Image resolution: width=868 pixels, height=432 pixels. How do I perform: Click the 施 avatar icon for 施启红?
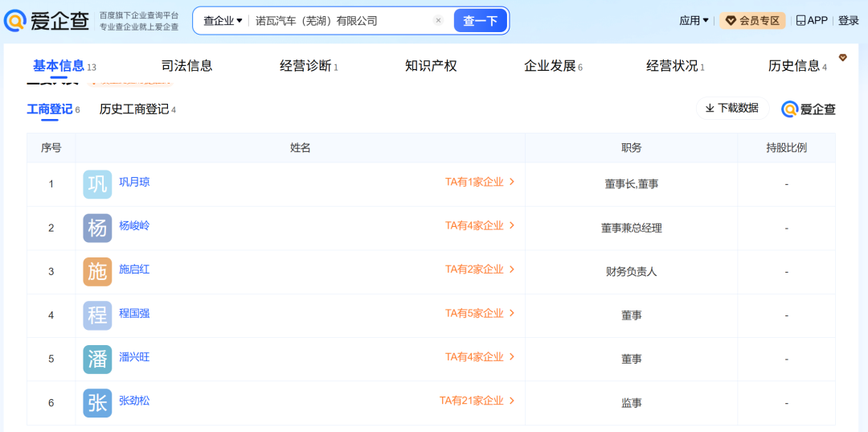coord(97,272)
